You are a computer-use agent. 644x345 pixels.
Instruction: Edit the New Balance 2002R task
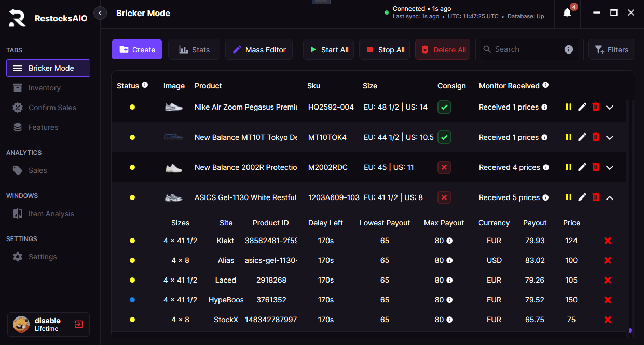pos(582,167)
